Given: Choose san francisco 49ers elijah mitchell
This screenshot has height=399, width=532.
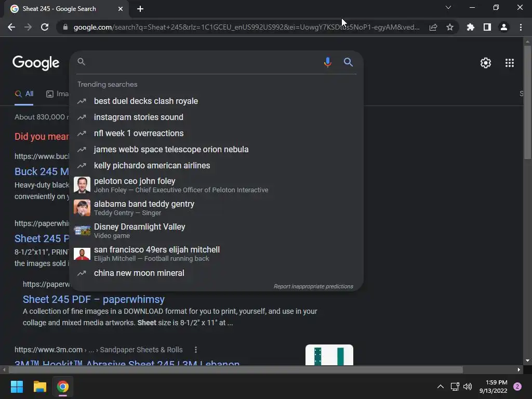Looking at the screenshot, I should pos(216,254).
